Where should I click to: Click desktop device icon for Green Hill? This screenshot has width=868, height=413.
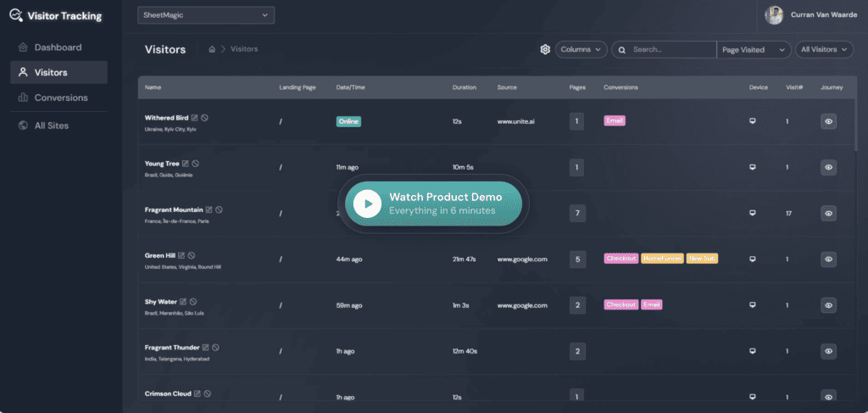[x=753, y=259]
